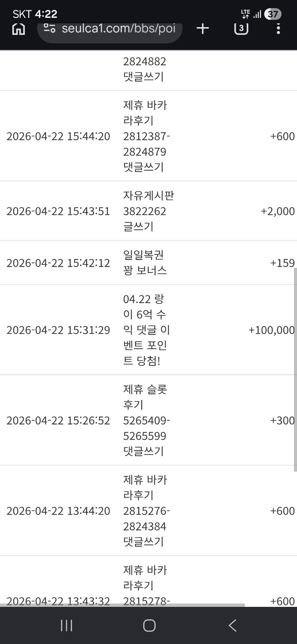Open the 6억 수익 댓글 이벤트 entry

146,330
